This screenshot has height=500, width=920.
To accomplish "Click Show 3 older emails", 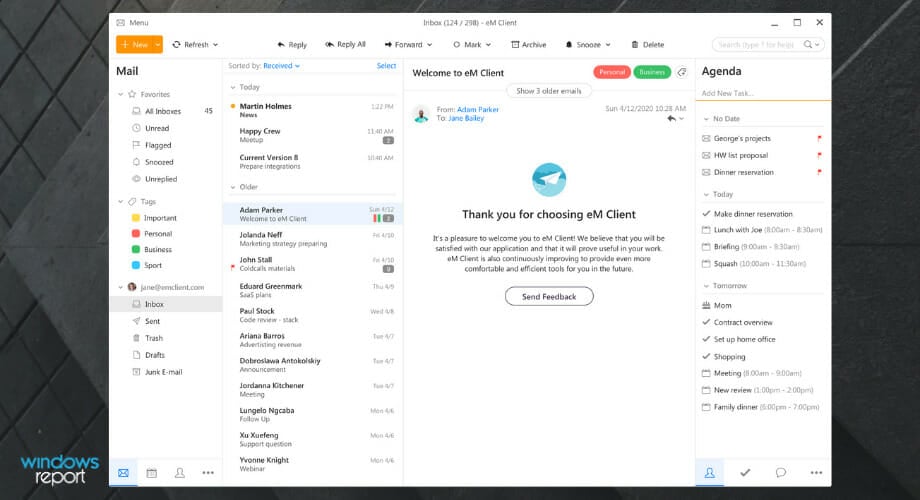I will 549,91.
